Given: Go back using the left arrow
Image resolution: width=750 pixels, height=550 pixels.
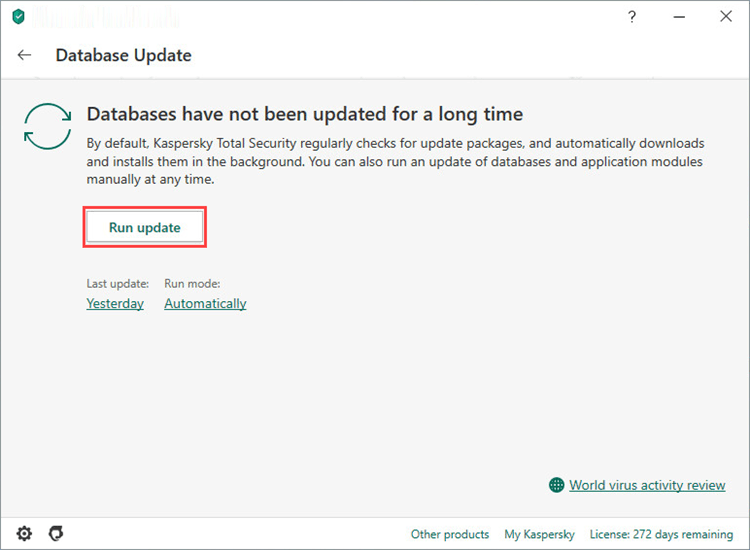Looking at the screenshot, I should pos(25,55).
